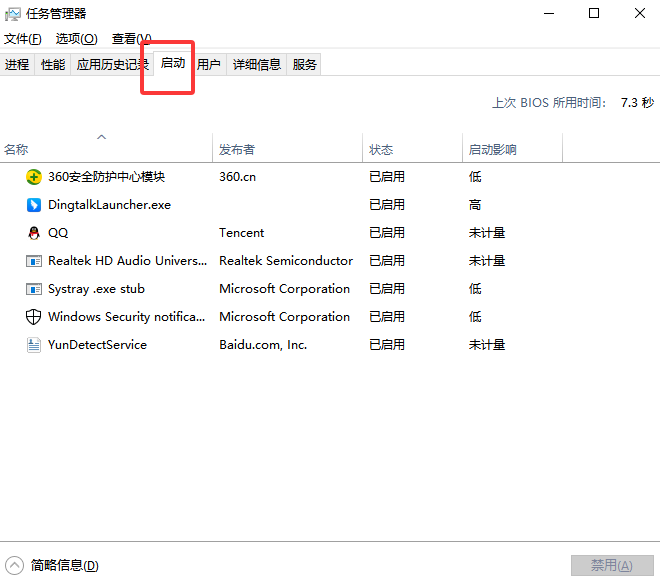The height and width of the screenshot is (585, 660).
Task: Select the DingtalkLauncher.exe blue icon
Action: pyautogui.click(x=33, y=205)
